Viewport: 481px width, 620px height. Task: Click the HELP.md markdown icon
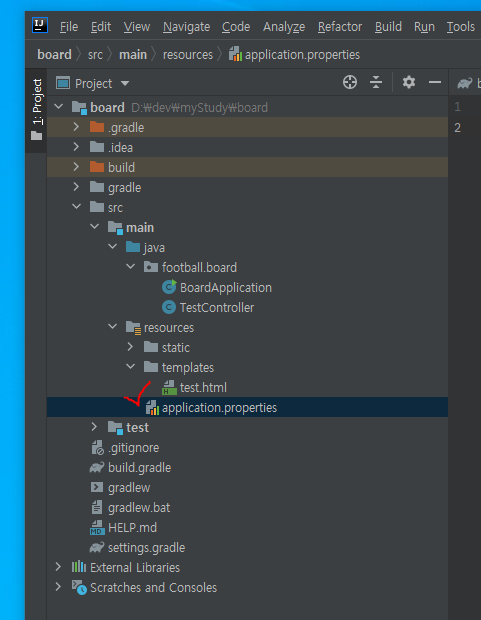tap(97, 527)
